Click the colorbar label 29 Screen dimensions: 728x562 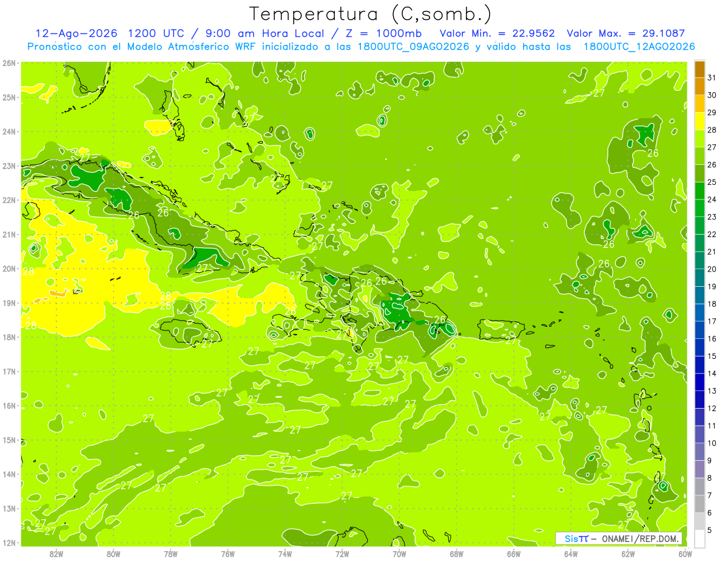tap(712, 113)
